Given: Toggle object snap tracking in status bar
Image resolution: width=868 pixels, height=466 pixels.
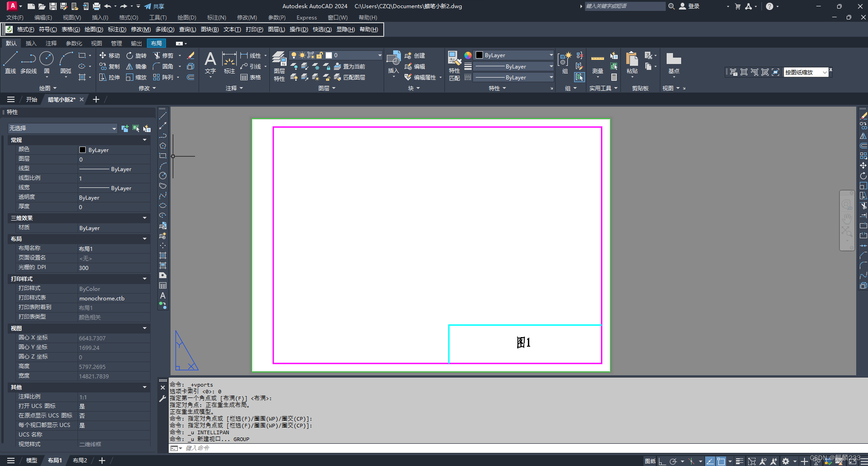Looking at the screenshot, I should [710, 461].
